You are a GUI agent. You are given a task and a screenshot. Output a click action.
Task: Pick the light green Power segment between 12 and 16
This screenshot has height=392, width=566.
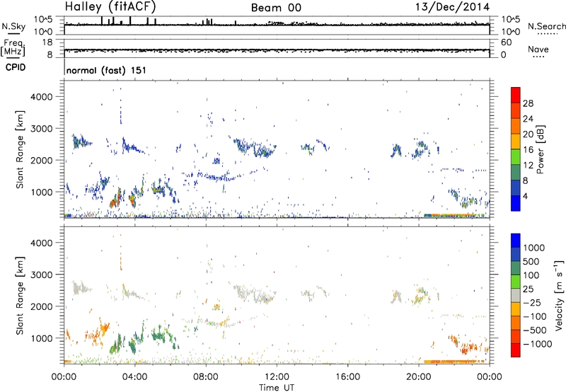click(x=516, y=156)
